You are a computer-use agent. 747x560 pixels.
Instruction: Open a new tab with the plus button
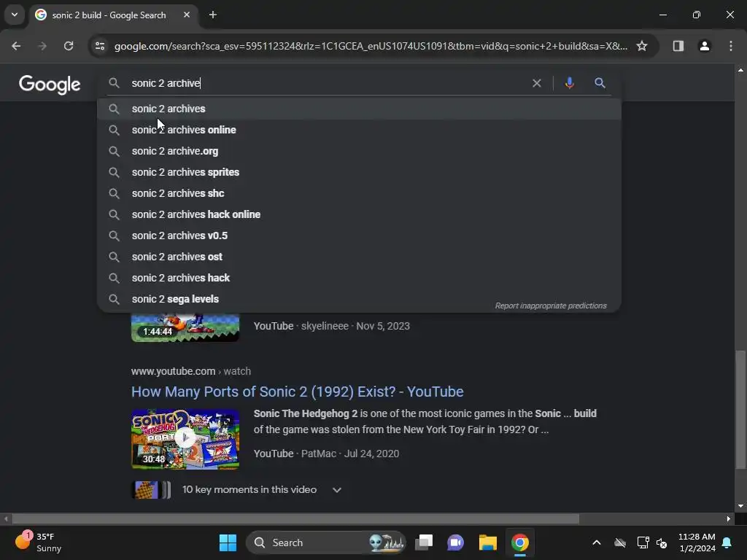(213, 15)
